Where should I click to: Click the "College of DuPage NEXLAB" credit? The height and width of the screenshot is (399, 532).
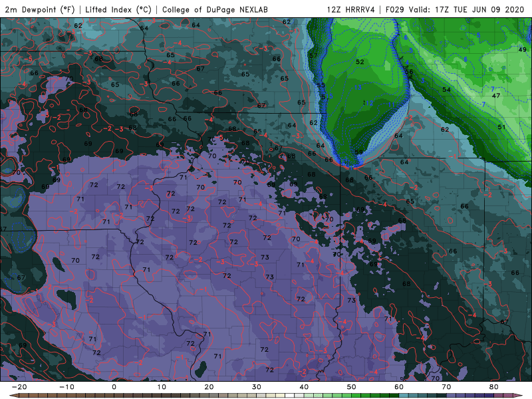[215, 9]
